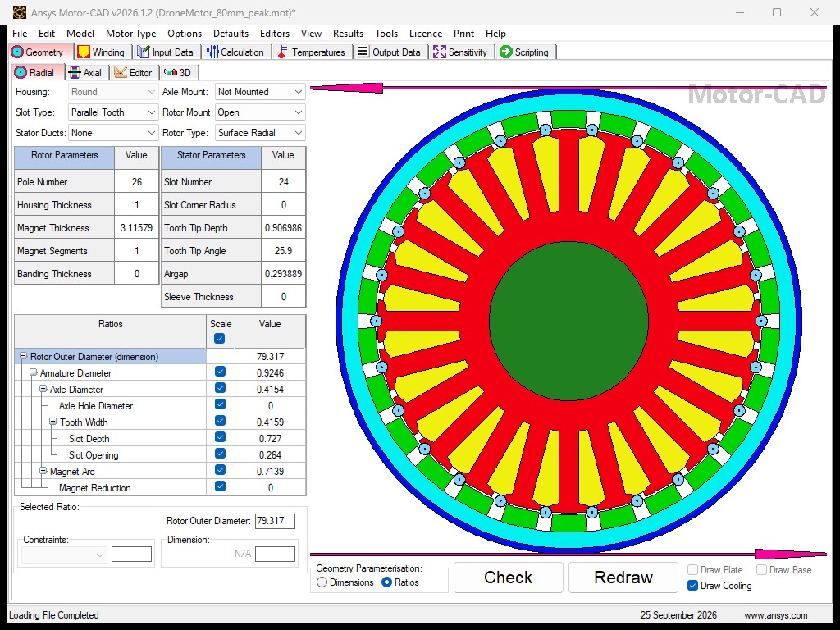Toggle Scale checkbox for Slot Depth

tap(220, 437)
